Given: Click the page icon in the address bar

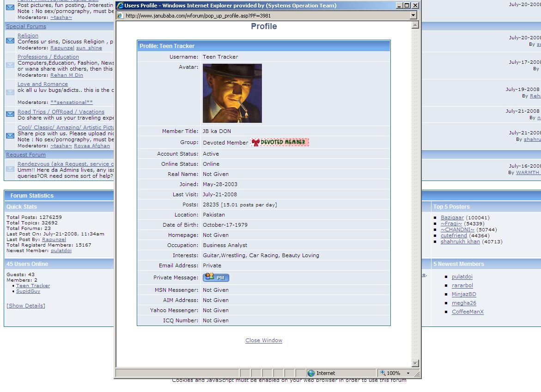Looking at the screenshot, I should pyautogui.click(x=120, y=16).
